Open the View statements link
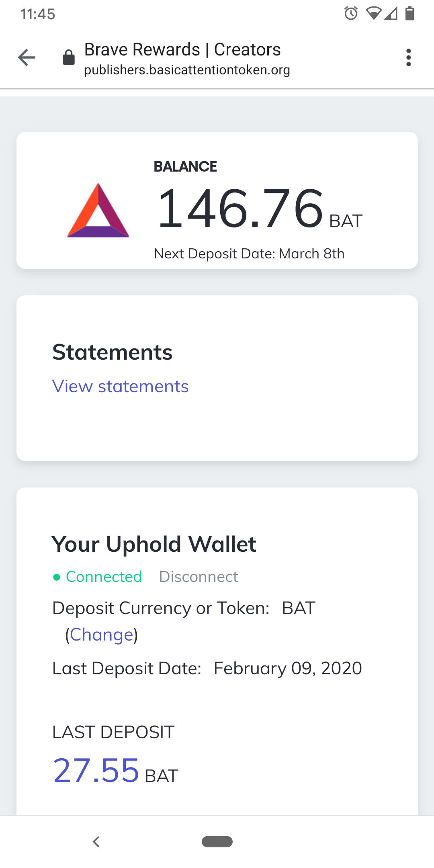434x868 pixels. point(120,387)
